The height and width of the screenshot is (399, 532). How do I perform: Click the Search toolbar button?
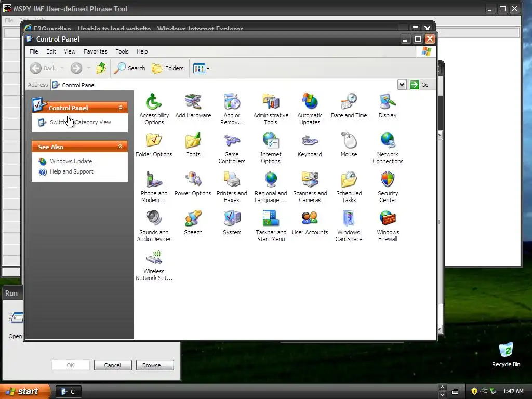pyautogui.click(x=129, y=68)
